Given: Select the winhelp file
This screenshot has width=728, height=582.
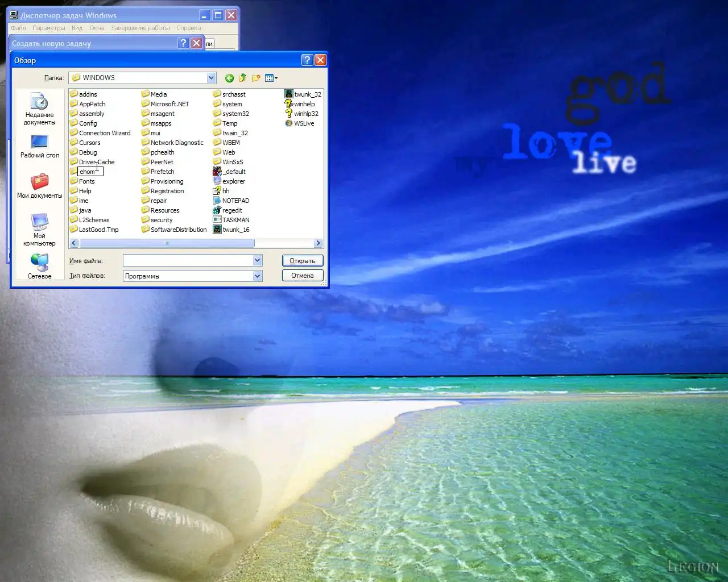Looking at the screenshot, I should 300,104.
